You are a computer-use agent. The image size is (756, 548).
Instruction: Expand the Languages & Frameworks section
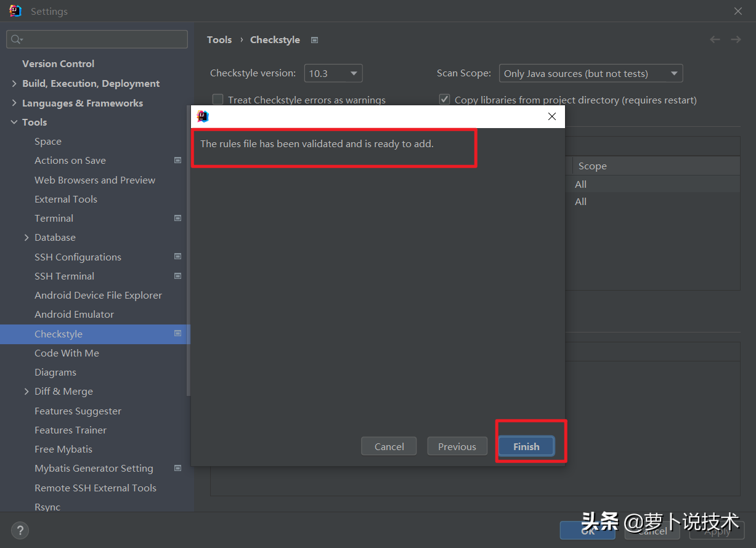pos(14,103)
